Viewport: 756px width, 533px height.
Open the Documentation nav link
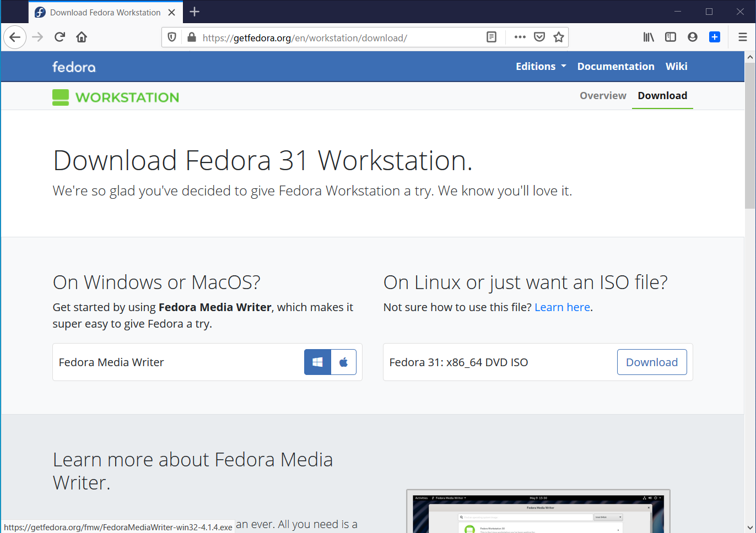pyautogui.click(x=616, y=67)
